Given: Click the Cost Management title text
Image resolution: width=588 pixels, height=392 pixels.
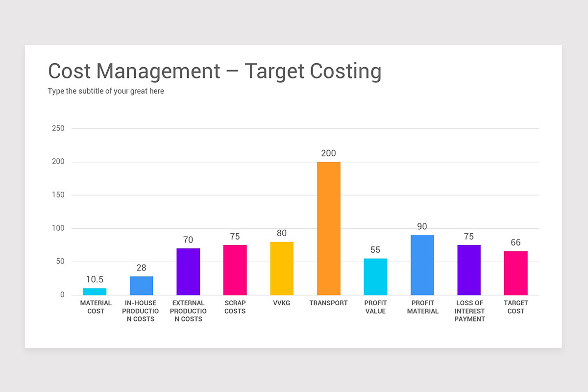Looking at the screenshot, I should click(214, 71).
